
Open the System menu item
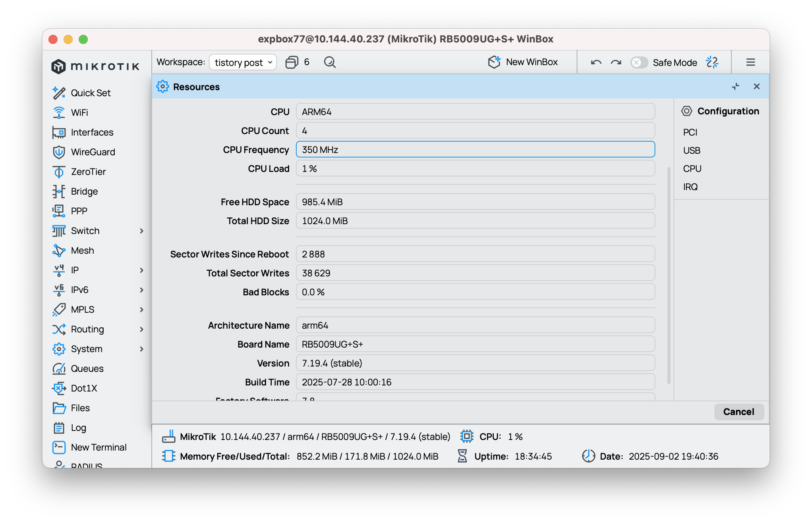pyautogui.click(x=98, y=349)
